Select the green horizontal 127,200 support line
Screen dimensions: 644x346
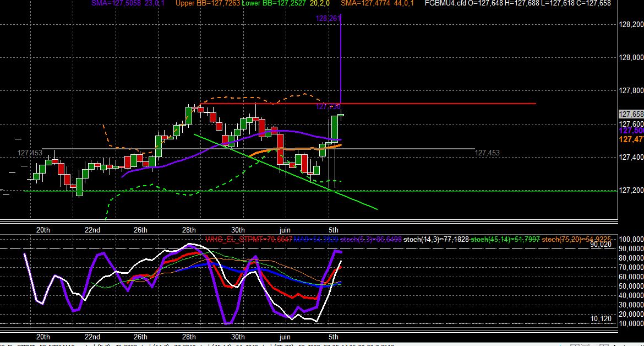[x=320, y=191]
